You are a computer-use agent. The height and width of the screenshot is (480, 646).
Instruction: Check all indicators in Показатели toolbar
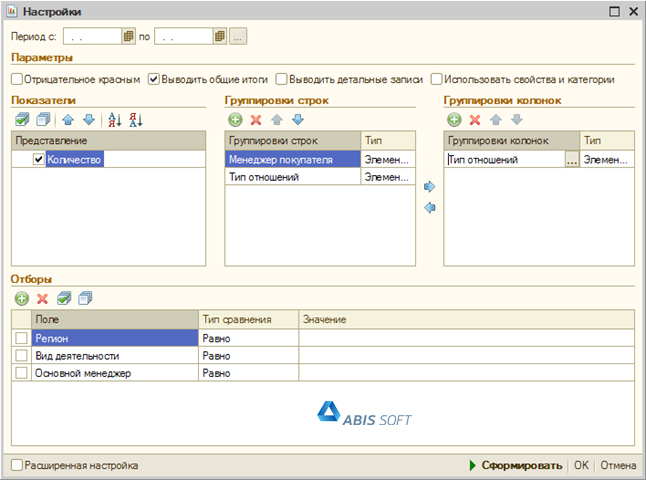click(22, 120)
